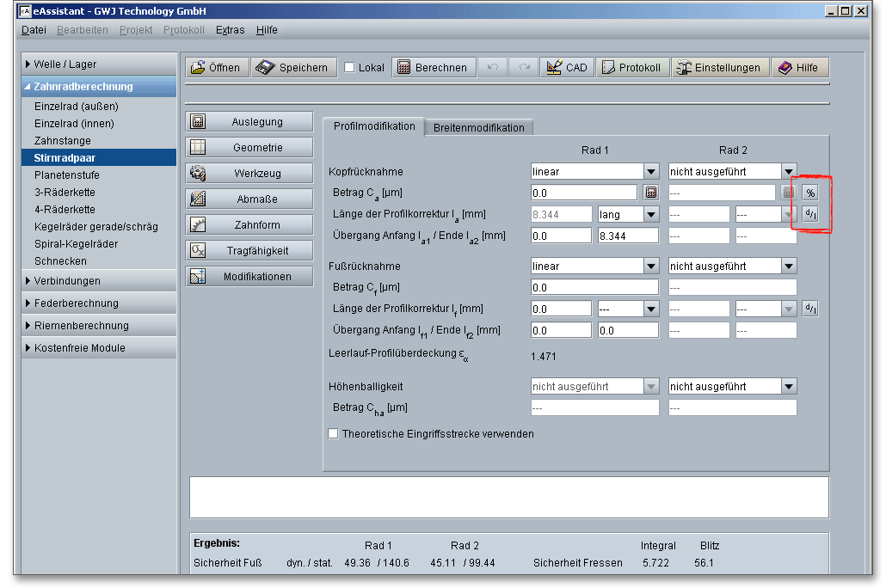
Task: Open the 'lang' profile length dropdown
Action: 651,214
